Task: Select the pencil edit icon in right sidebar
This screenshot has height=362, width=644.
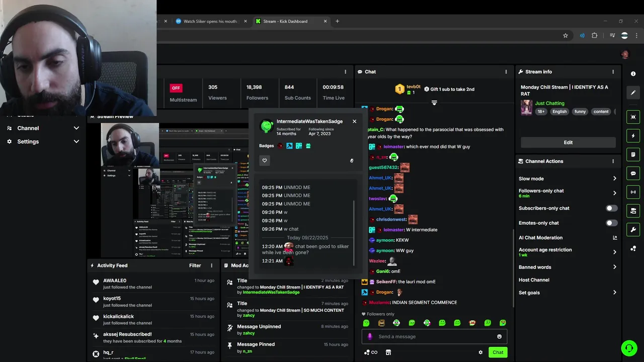Action: coord(633,93)
